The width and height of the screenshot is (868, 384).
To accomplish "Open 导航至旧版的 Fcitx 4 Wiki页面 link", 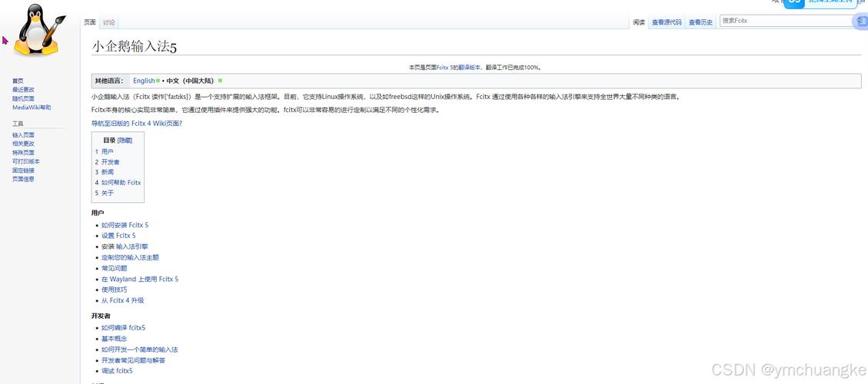I will (136, 124).
